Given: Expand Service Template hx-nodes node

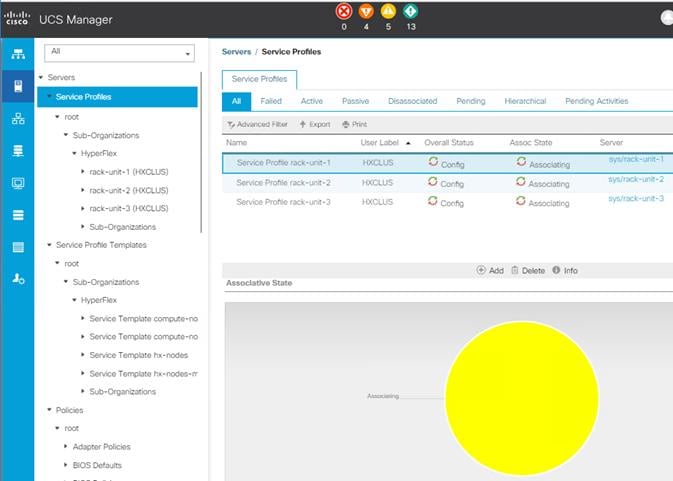Looking at the screenshot, I should pyautogui.click(x=82, y=355).
